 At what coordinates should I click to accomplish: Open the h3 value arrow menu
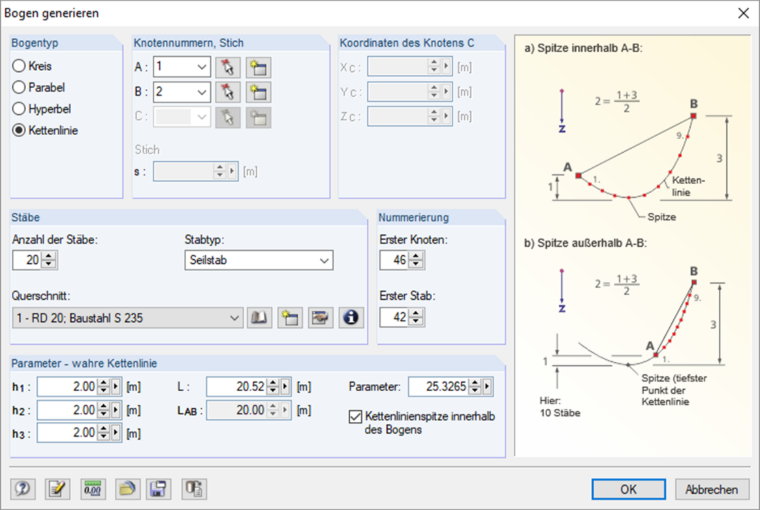[116, 432]
